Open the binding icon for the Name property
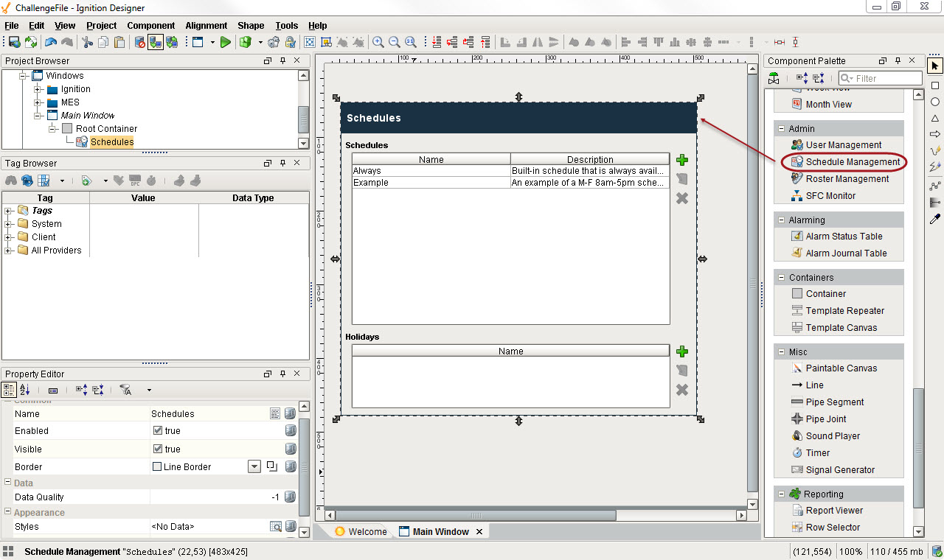Viewport: 944px width, 560px height. click(x=291, y=414)
